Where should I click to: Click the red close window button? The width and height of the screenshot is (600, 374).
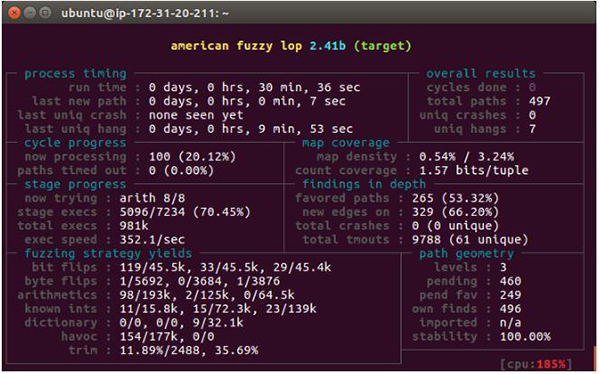[x=15, y=13]
